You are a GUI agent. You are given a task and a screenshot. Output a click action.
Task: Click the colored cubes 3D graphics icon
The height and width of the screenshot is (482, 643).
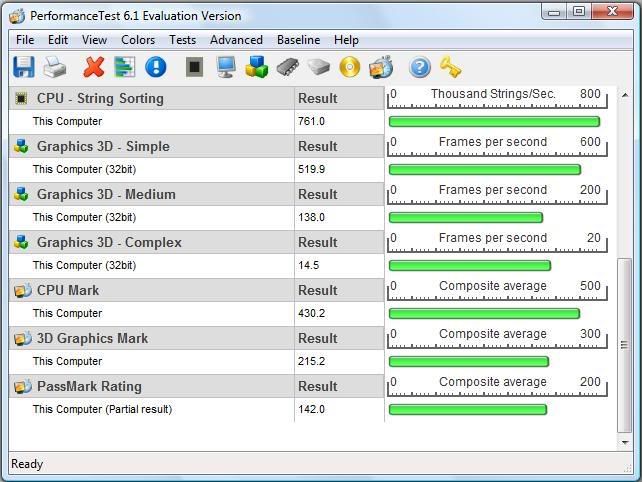(x=257, y=67)
